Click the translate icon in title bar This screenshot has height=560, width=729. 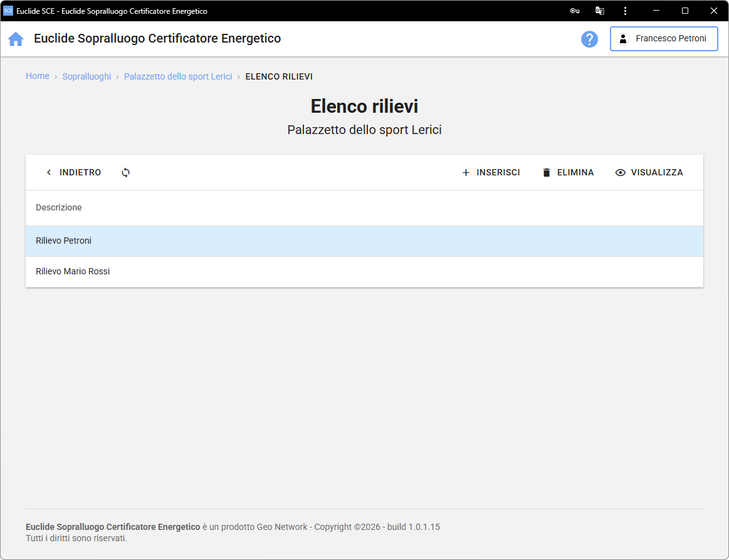coord(600,11)
